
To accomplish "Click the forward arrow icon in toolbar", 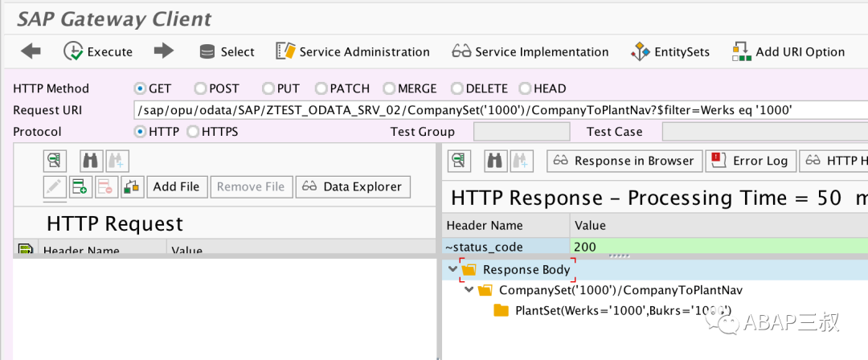I will point(164,51).
